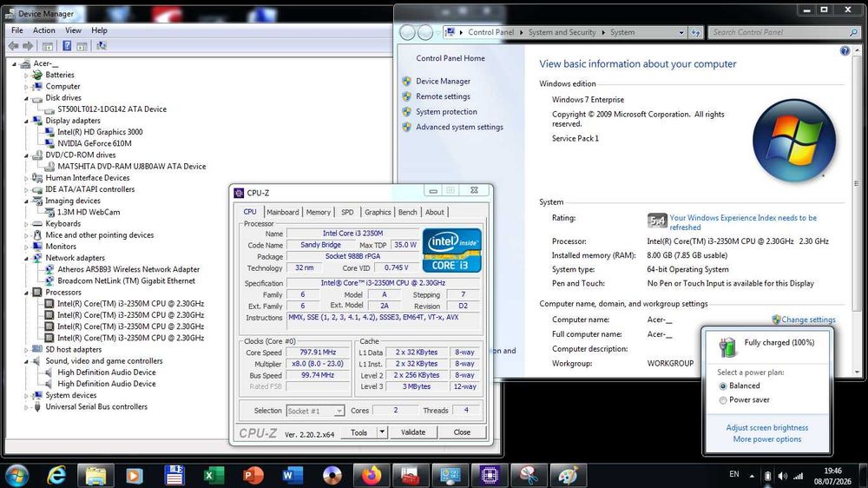
Task: Open PowerPoint from the taskbar
Action: pyautogui.click(x=253, y=475)
